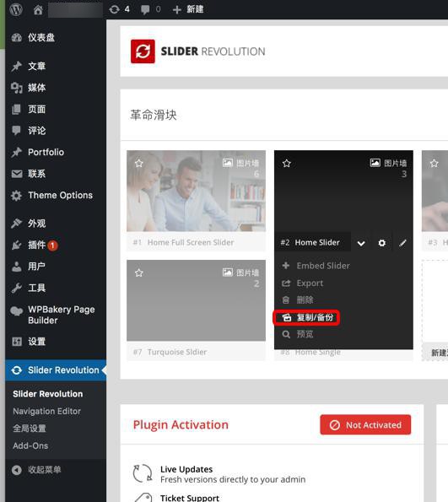The width and height of the screenshot is (448, 502).
Task: Open Navigation Editor submenu
Action: 46,411
